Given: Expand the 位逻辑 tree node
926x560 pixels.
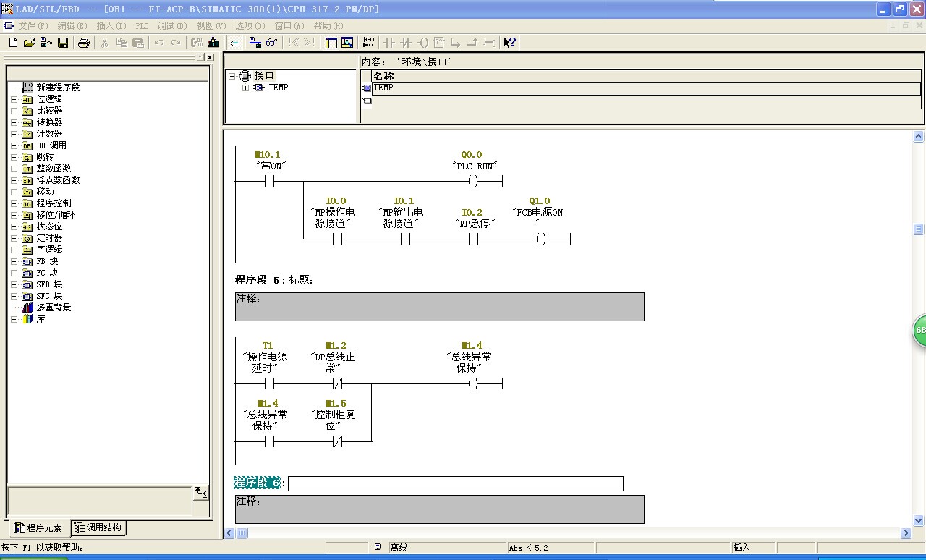Looking at the screenshot, I should click(14, 99).
